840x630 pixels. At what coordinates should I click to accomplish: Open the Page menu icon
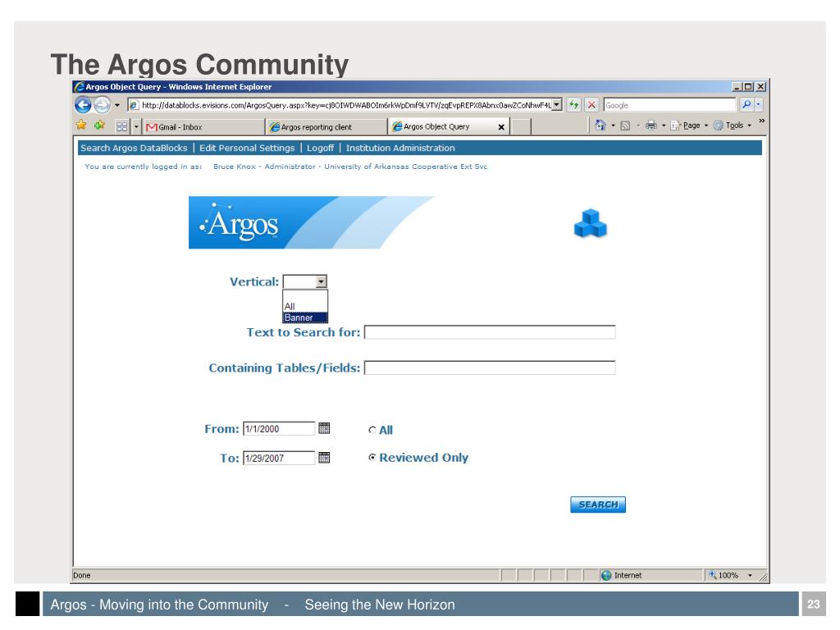pyautogui.click(x=675, y=126)
